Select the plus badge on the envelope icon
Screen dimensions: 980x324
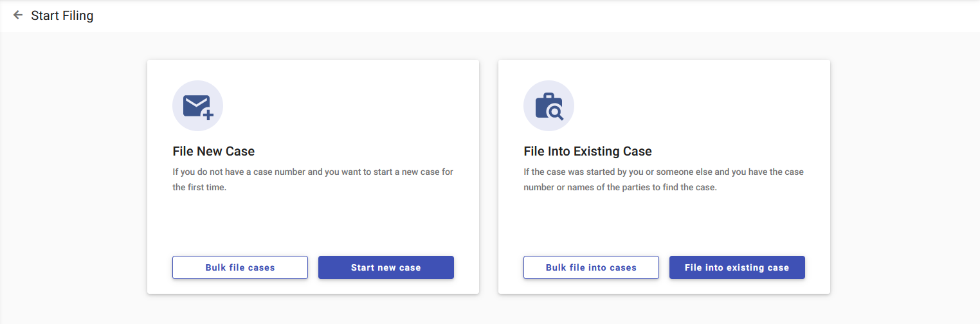pyautogui.click(x=208, y=115)
